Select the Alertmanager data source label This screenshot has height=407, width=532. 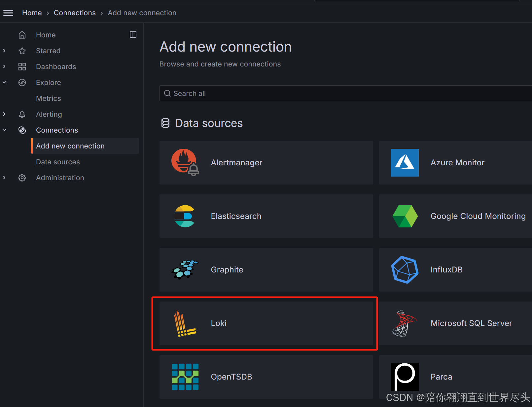[236, 163]
